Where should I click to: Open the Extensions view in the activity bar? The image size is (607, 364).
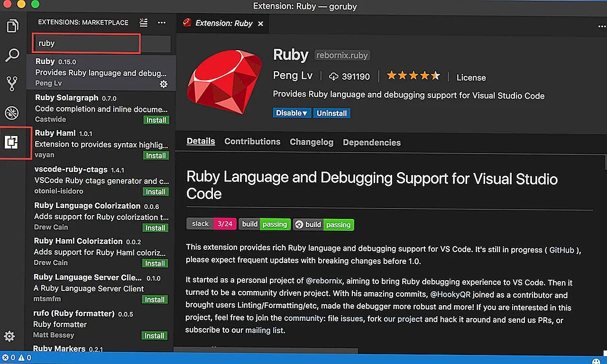[x=11, y=142]
